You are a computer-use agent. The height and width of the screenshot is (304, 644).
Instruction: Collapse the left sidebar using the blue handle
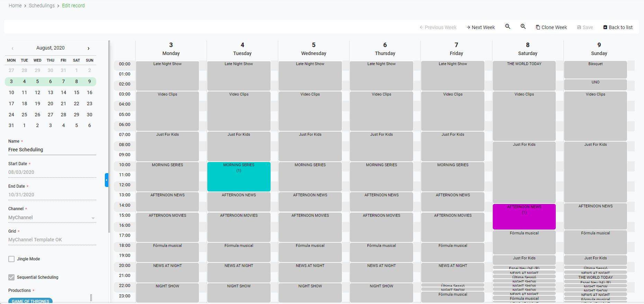pos(107,180)
